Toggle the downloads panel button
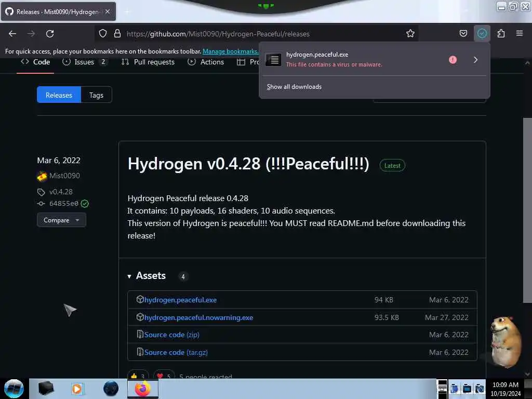 482,33
